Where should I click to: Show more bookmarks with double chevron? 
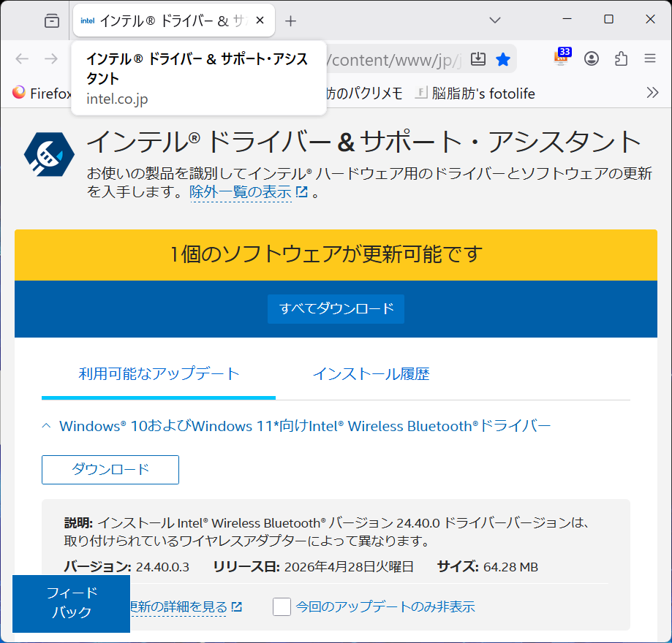652,93
